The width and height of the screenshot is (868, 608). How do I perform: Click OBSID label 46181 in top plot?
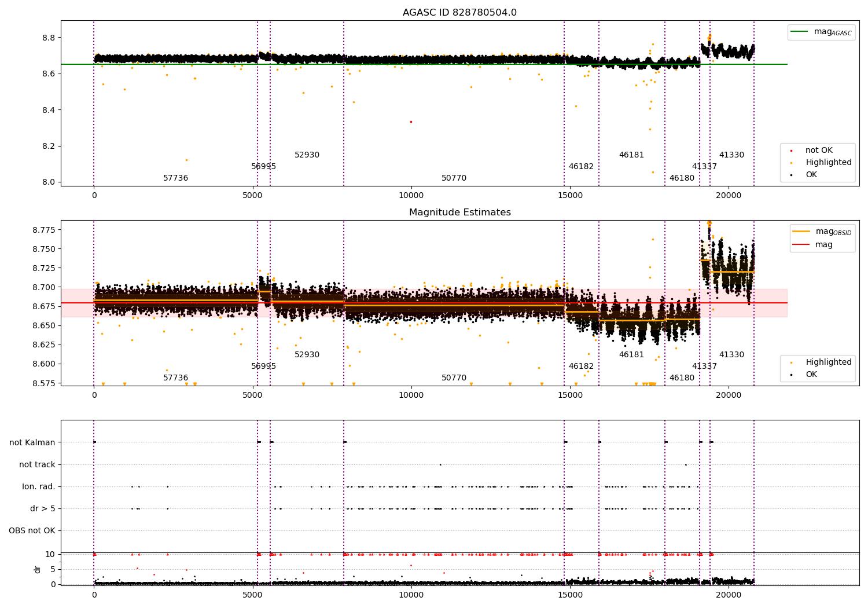(x=631, y=155)
